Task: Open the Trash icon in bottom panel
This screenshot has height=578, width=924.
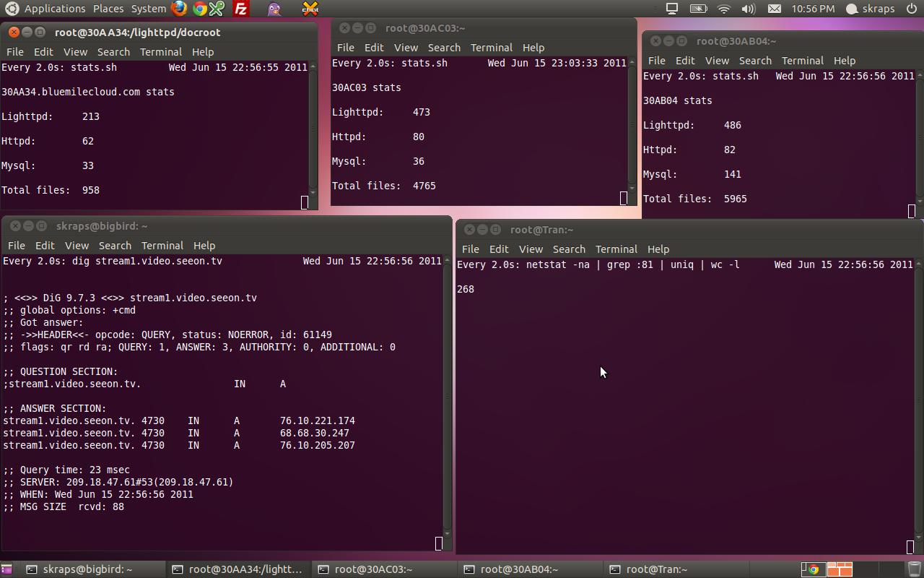Action: pyautogui.click(x=914, y=569)
